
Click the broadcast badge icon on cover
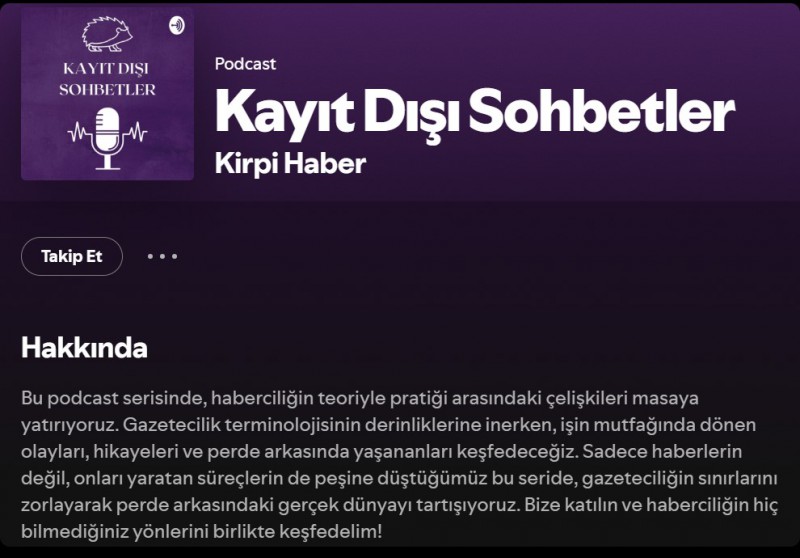coord(177,24)
